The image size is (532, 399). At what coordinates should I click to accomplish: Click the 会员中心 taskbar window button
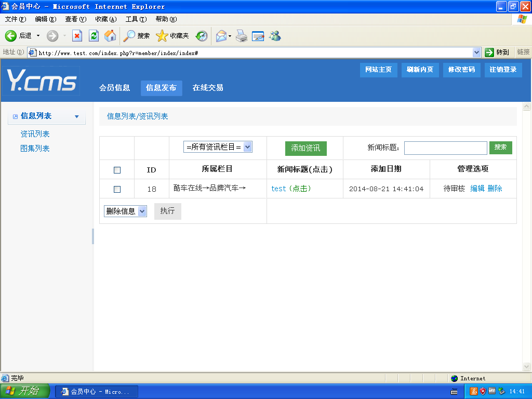click(96, 392)
